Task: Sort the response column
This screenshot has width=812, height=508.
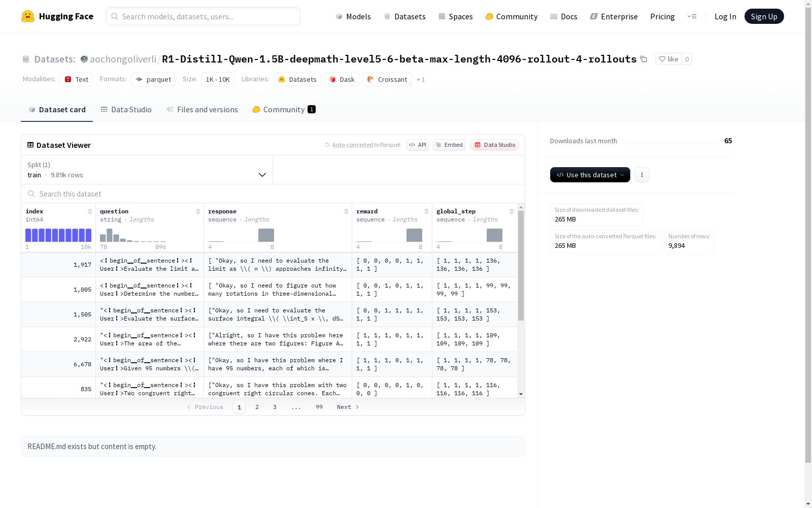Action: (346, 211)
